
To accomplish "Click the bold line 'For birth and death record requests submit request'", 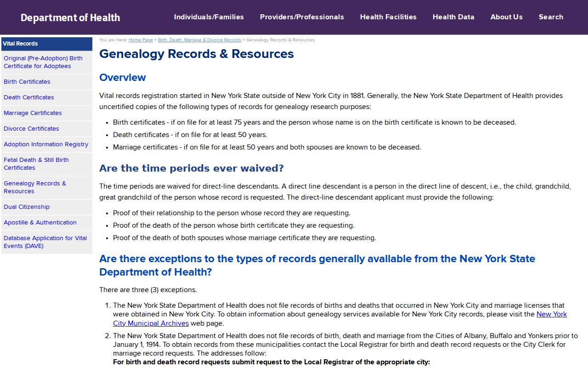I will click(x=271, y=362).
